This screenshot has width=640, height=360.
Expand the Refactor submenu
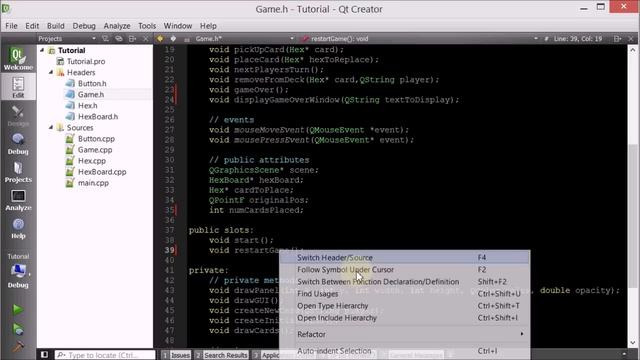coord(404,334)
